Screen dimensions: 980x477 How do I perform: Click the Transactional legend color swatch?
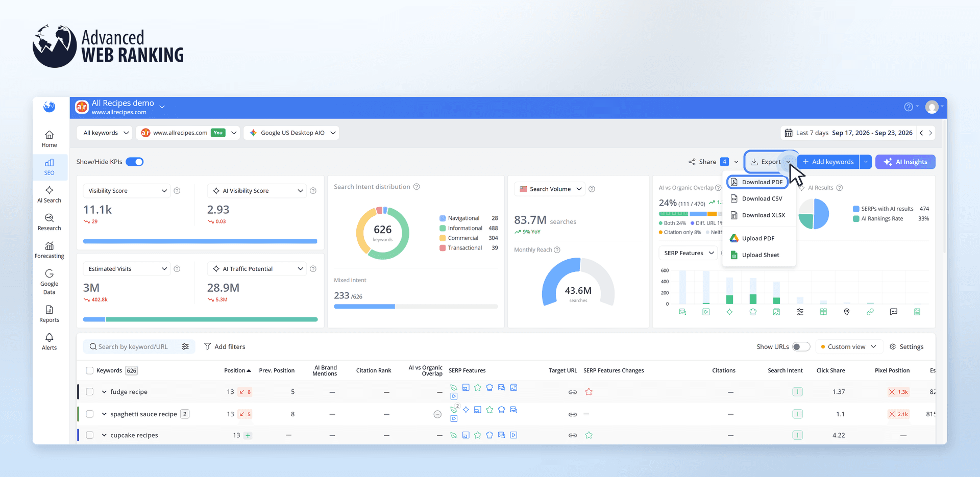pos(443,248)
